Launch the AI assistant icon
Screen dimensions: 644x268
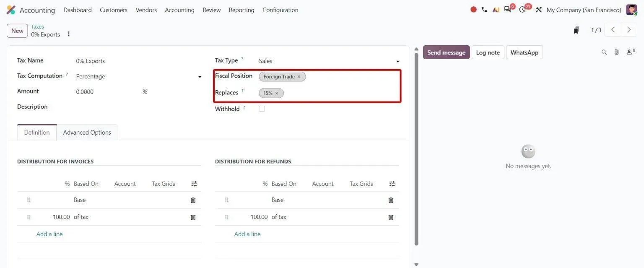point(496,9)
